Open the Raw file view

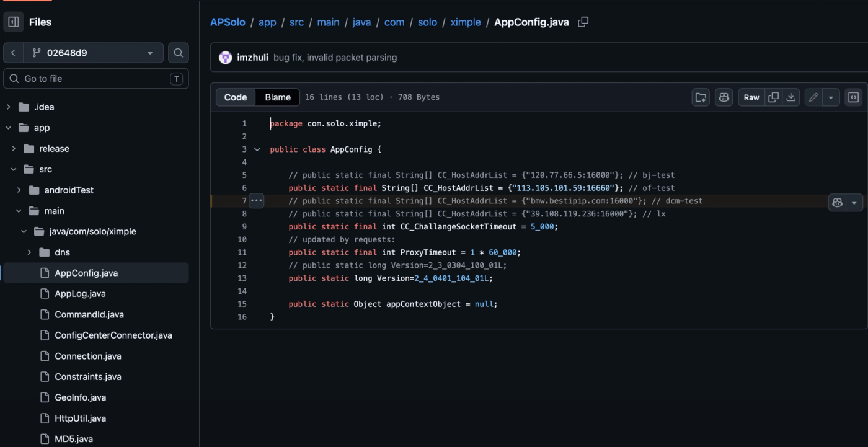(751, 97)
